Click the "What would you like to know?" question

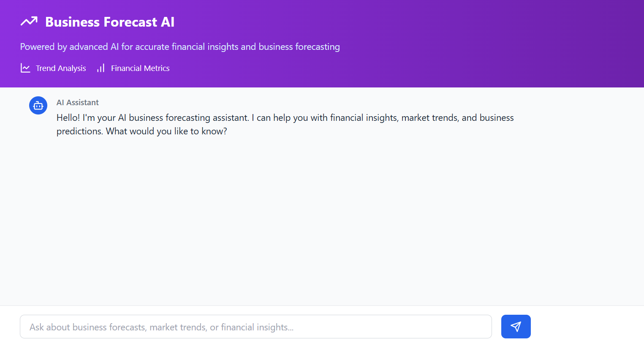[x=166, y=131]
